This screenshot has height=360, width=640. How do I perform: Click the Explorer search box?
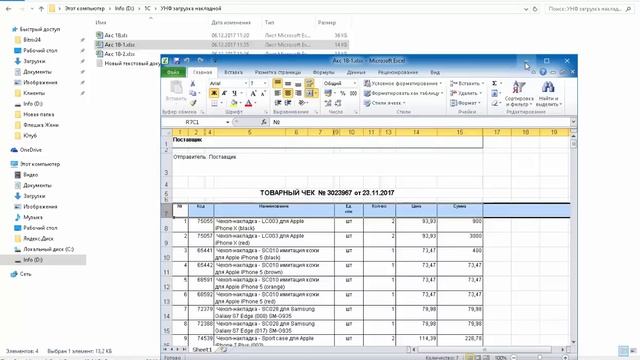point(589,9)
